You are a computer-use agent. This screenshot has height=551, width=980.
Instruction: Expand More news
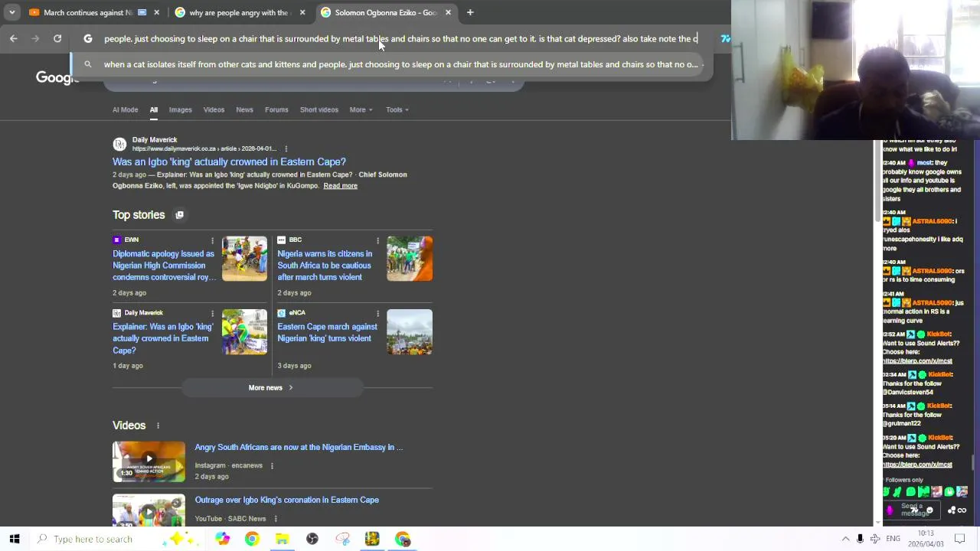click(271, 388)
